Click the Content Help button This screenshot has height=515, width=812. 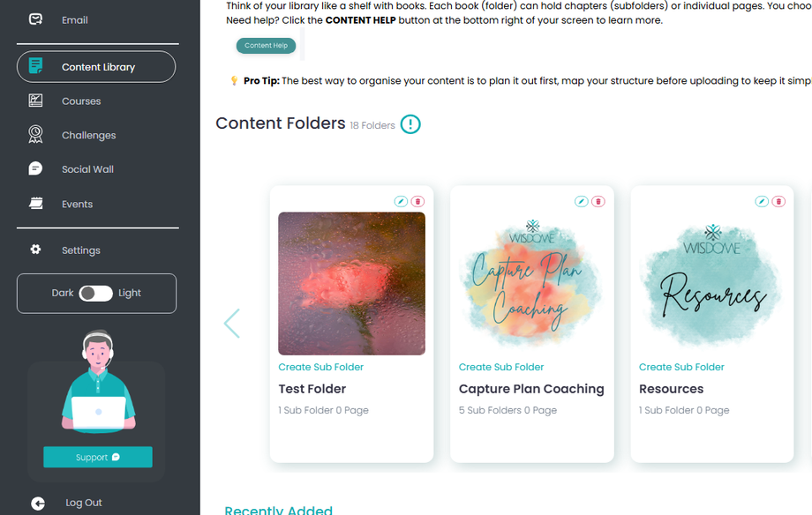pyautogui.click(x=266, y=46)
